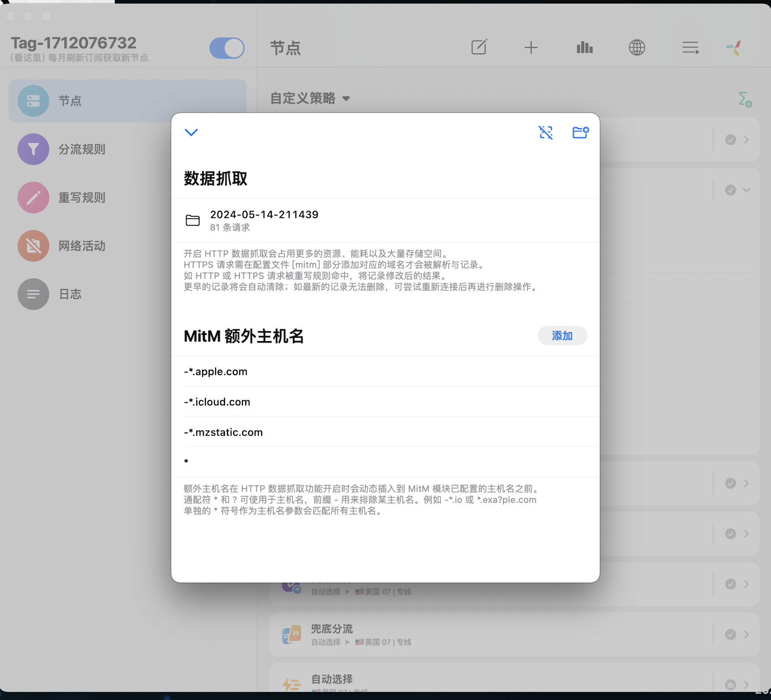Toggle the main proxy switch near Tag-1712076732
This screenshot has width=771, height=700.
pos(226,48)
